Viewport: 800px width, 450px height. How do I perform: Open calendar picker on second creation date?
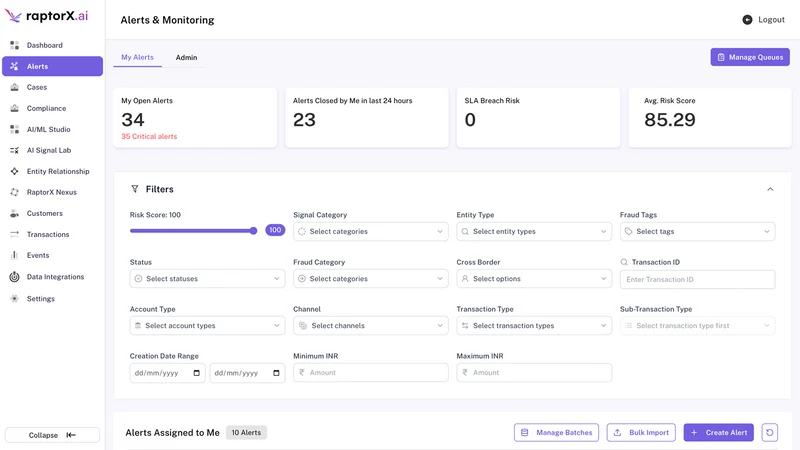click(x=276, y=373)
